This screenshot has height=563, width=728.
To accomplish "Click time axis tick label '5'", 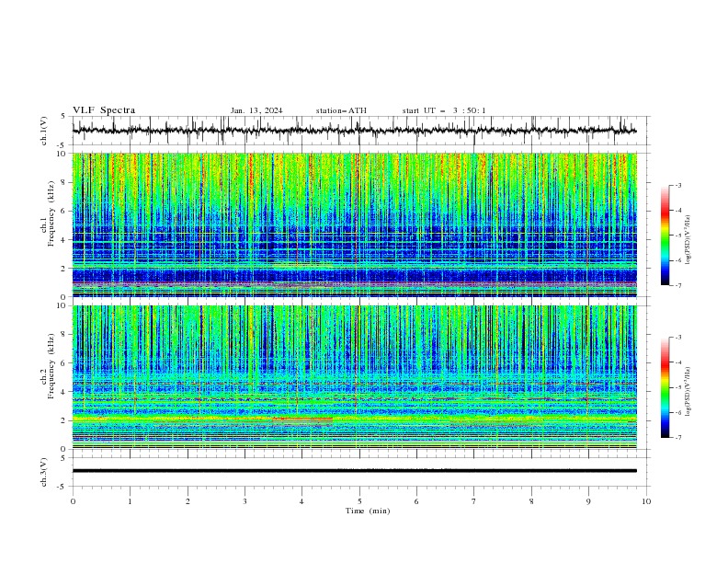I will point(359,501).
